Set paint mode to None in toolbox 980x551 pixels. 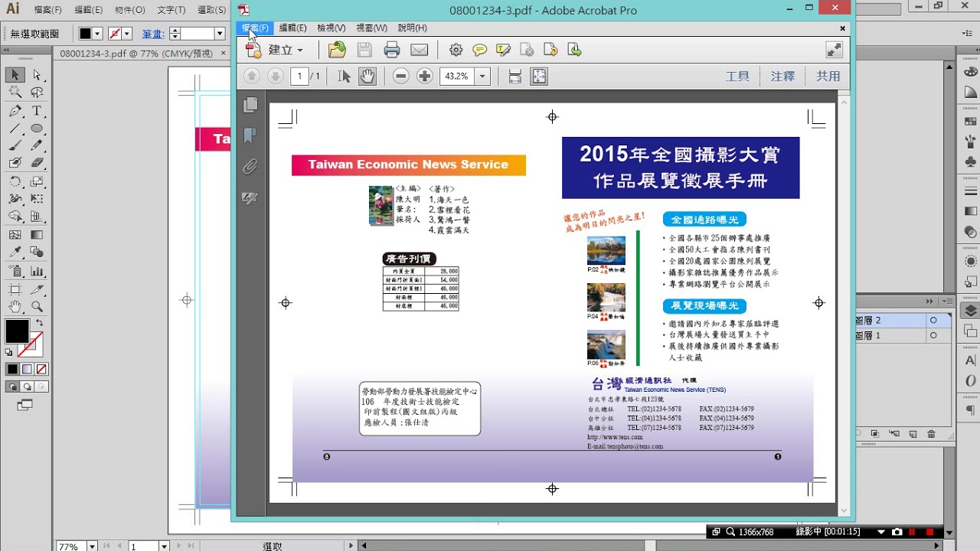[42, 369]
